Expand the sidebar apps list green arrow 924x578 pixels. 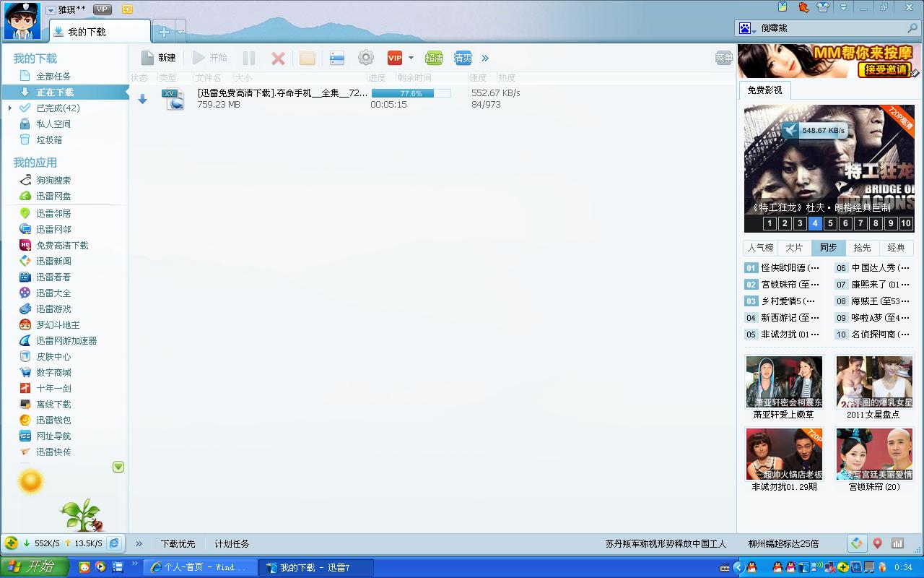point(118,467)
